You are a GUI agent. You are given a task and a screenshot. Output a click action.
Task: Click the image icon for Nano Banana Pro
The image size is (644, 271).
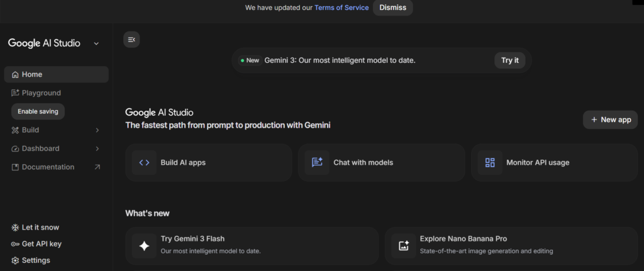coord(403,246)
